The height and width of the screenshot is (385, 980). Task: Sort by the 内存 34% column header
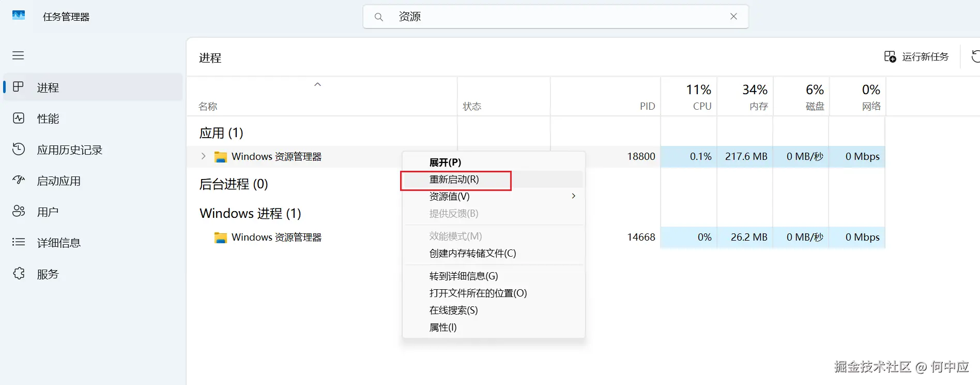pyautogui.click(x=745, y=97)
